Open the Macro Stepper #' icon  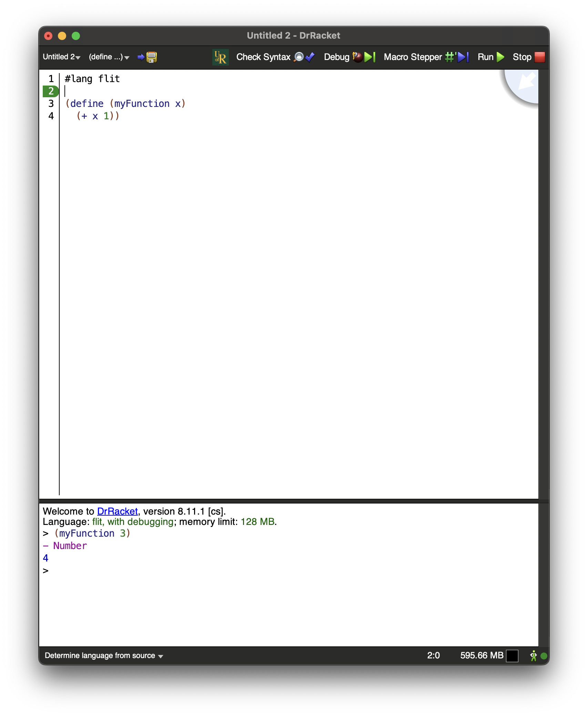450,57
